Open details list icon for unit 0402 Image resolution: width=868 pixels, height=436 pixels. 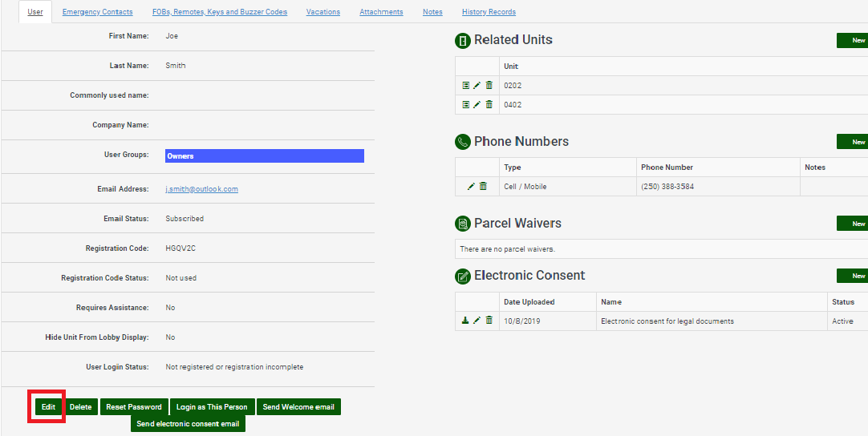click(466, 104)
